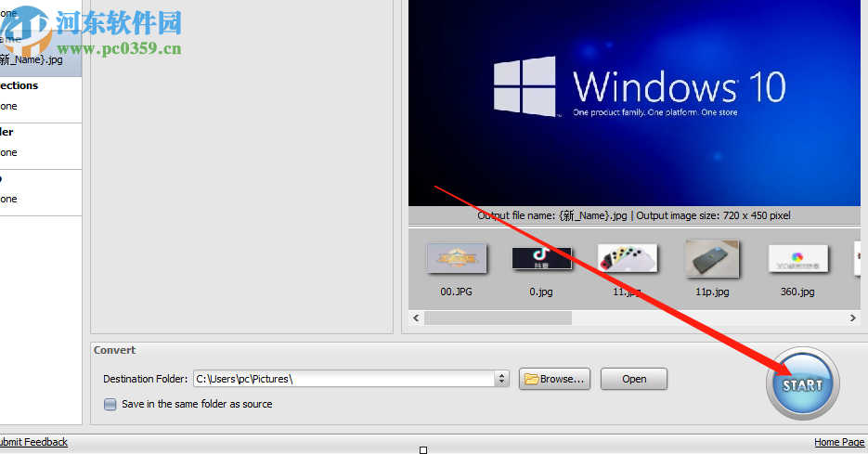Click the 360.jpg file name label

pos(797,292)
